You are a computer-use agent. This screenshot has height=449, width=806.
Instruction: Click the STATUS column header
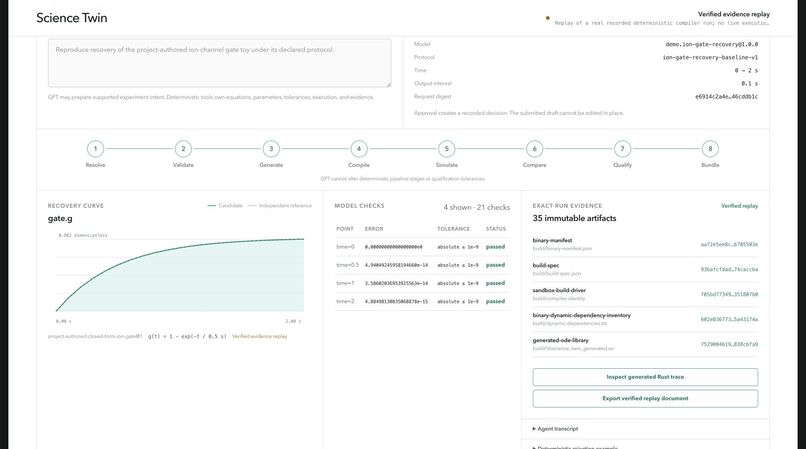click(x=496, y=229)
